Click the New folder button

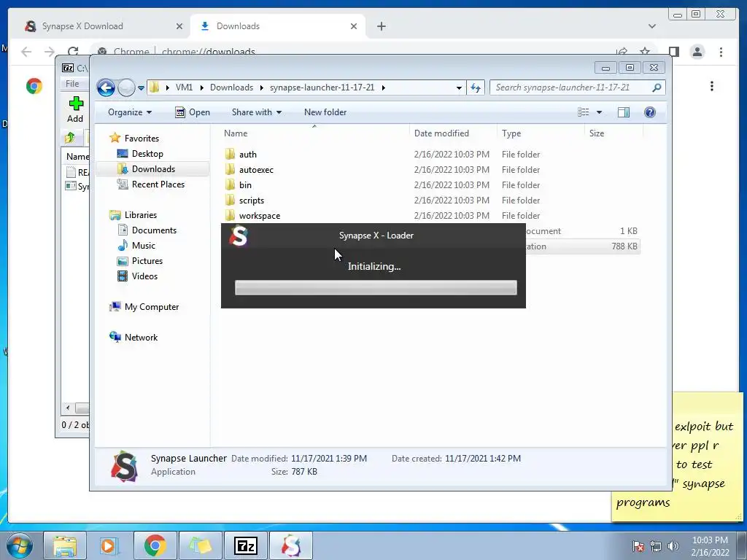coord(325,112)
